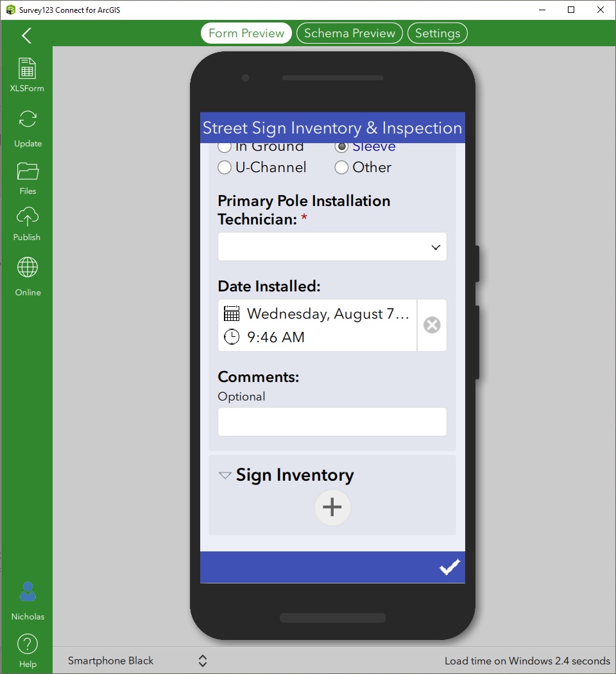The height and width of the screenshot is (674, 616).
Task: Open the Settings tab
Action: tap(438, 33)
